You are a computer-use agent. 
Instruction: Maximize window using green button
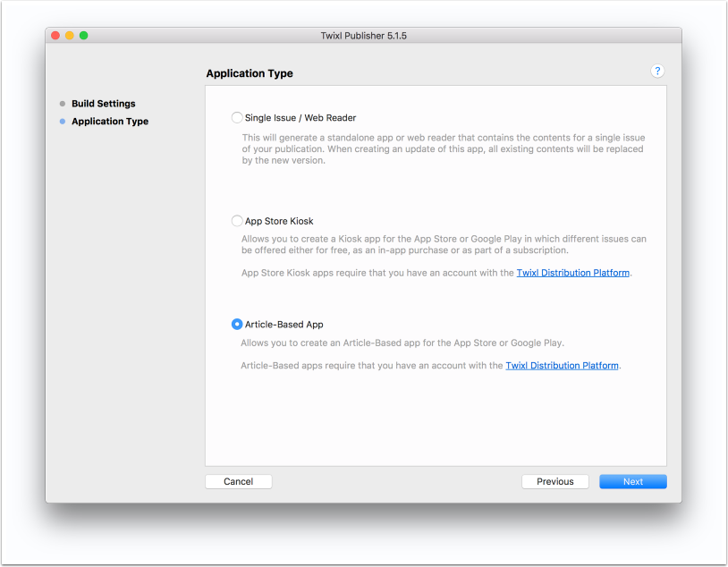click(x=83, y=35)
